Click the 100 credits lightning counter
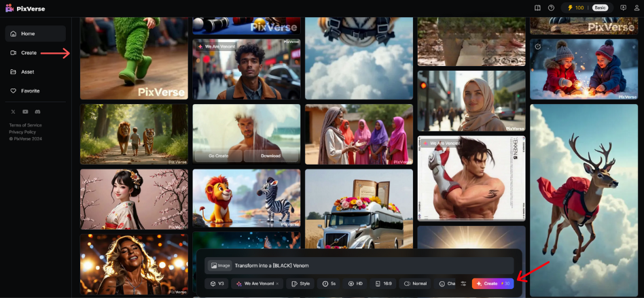This screenshot has height=298, width=644. point(575,7)
